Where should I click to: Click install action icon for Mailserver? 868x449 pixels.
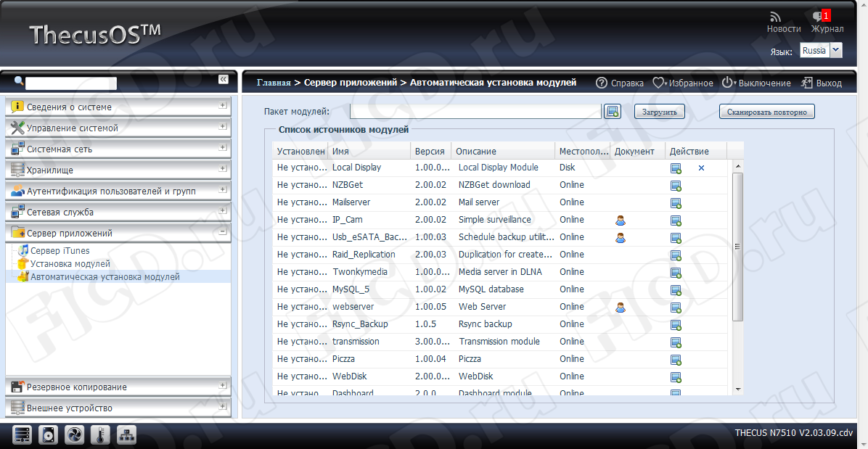point(676,203)
